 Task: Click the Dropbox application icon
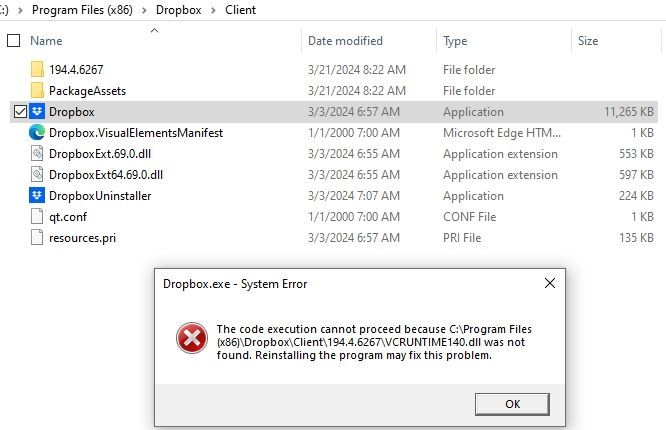coord(37,112)
